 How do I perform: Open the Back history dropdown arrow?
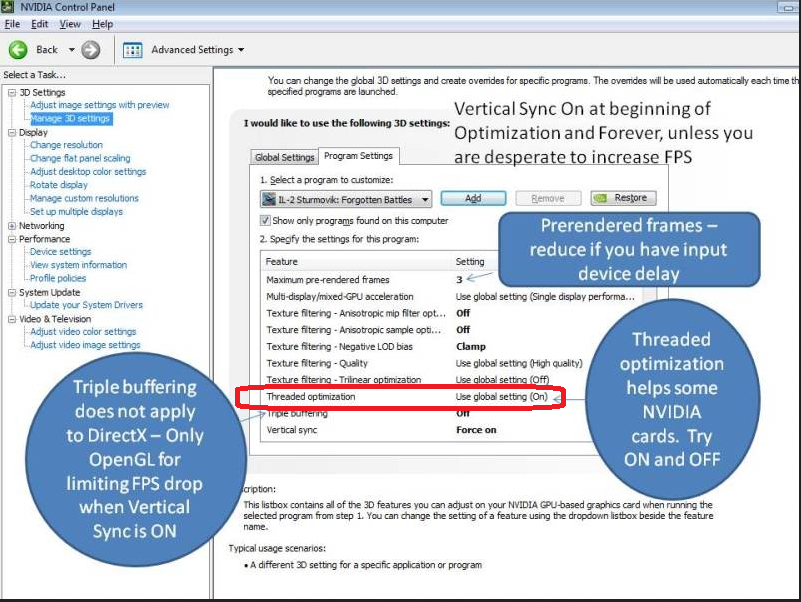pos(72,50)
